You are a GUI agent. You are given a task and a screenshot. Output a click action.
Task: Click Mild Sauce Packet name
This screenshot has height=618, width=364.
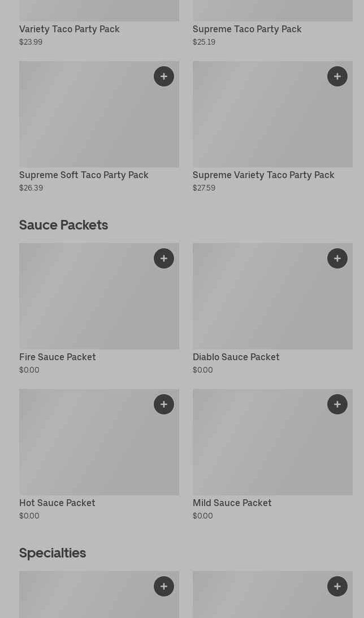[x=232, y=503]
